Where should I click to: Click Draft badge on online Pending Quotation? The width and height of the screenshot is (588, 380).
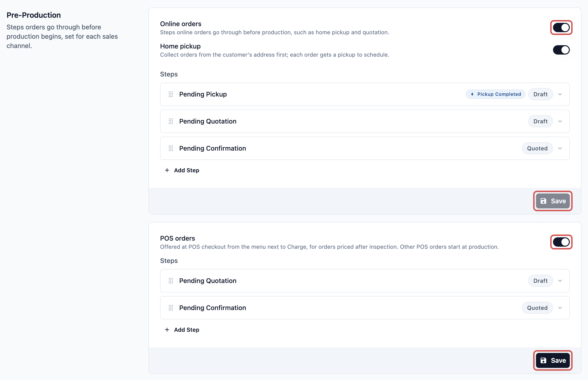click(540, 121)
